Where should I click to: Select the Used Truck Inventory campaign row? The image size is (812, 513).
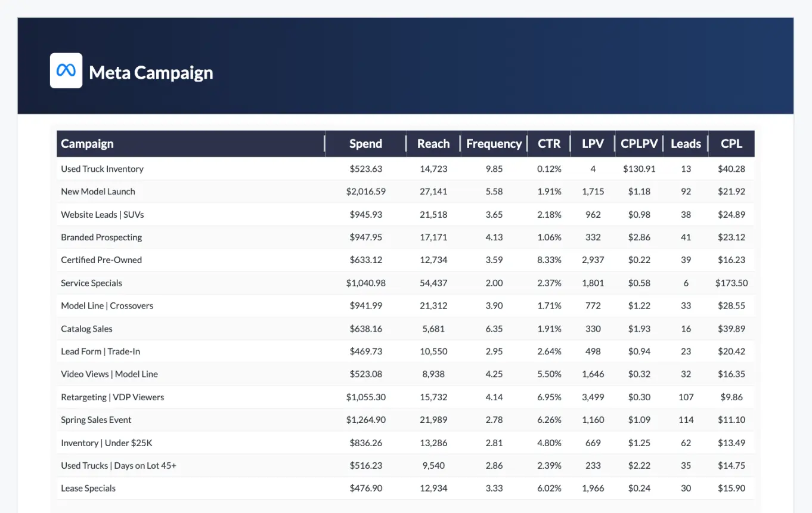click(x=405, y=169)
